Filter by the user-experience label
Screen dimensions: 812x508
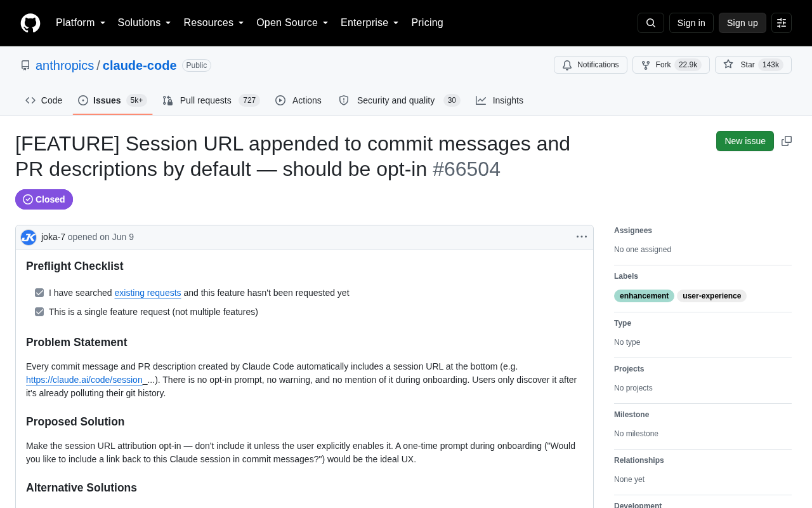(712, 296)
